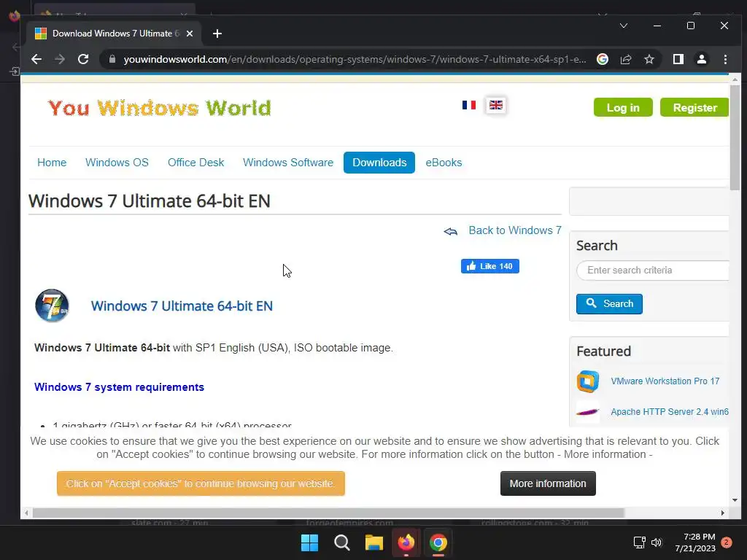
Task: Click the address bar URL
Action: click(x=355, y=59)
